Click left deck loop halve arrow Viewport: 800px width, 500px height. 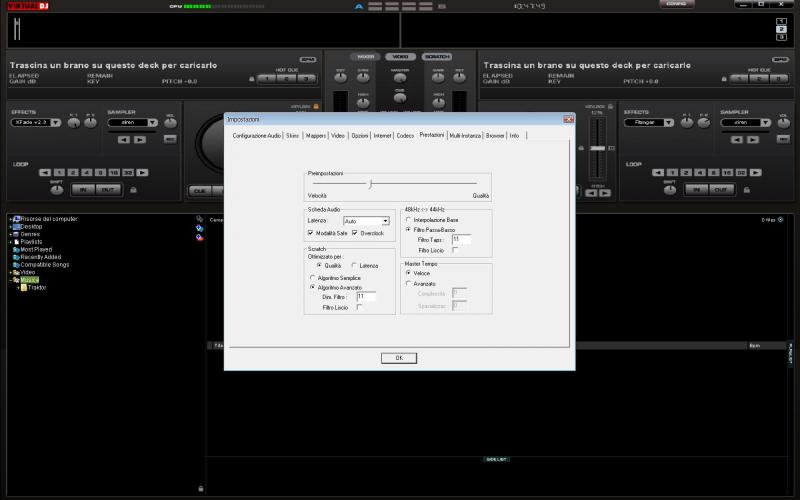45,172
